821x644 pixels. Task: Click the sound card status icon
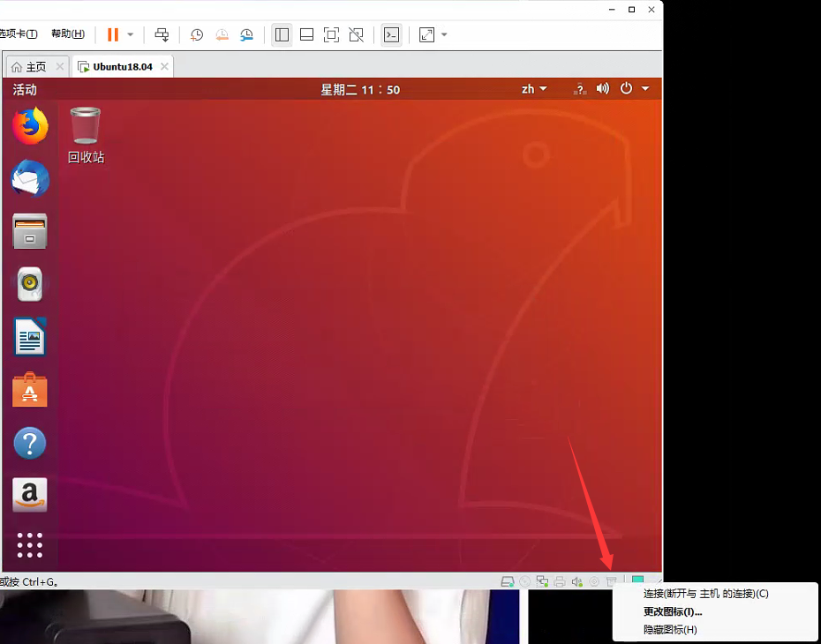(x=577, y=581)
